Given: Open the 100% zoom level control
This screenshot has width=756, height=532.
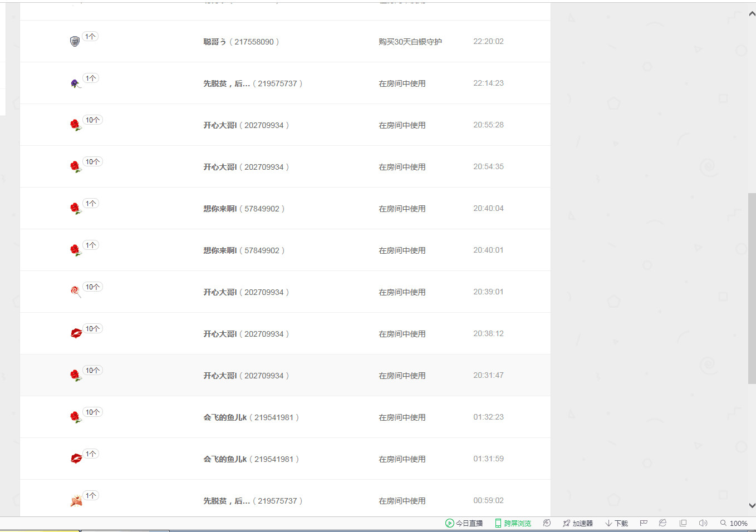Looking at the screenshot, I should coord(734,523).
